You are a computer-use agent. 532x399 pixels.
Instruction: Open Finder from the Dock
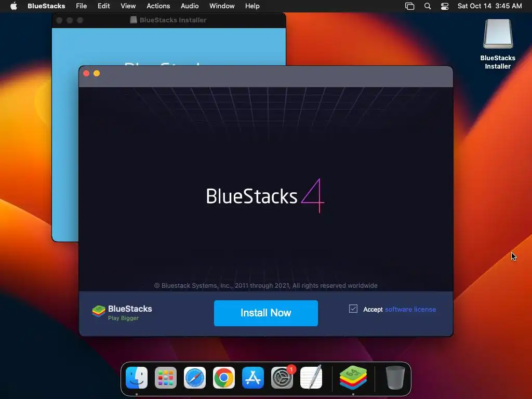tap(137, 378)
